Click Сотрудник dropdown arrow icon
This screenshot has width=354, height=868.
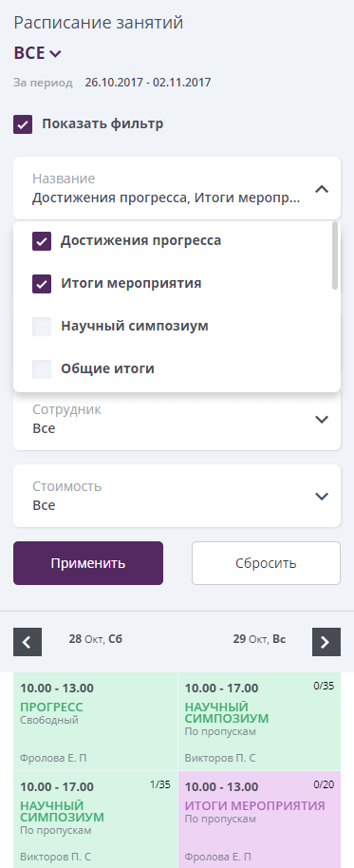[322, 419]
